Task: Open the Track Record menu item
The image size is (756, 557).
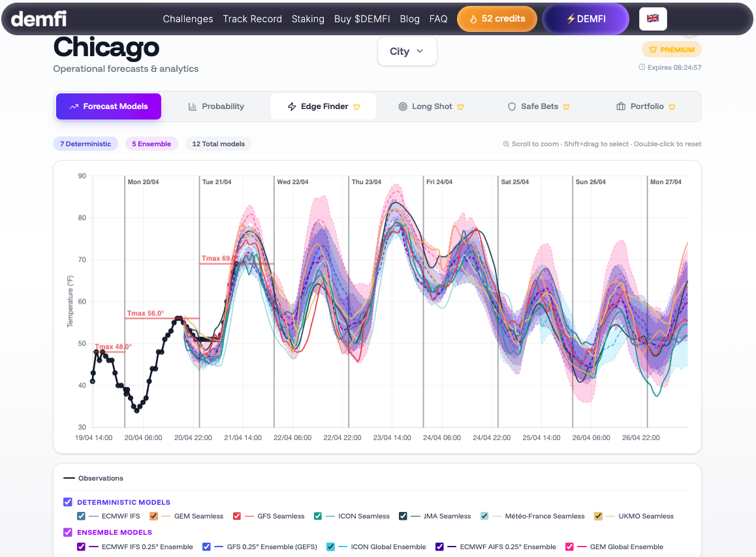Action: tap(252, 19)
